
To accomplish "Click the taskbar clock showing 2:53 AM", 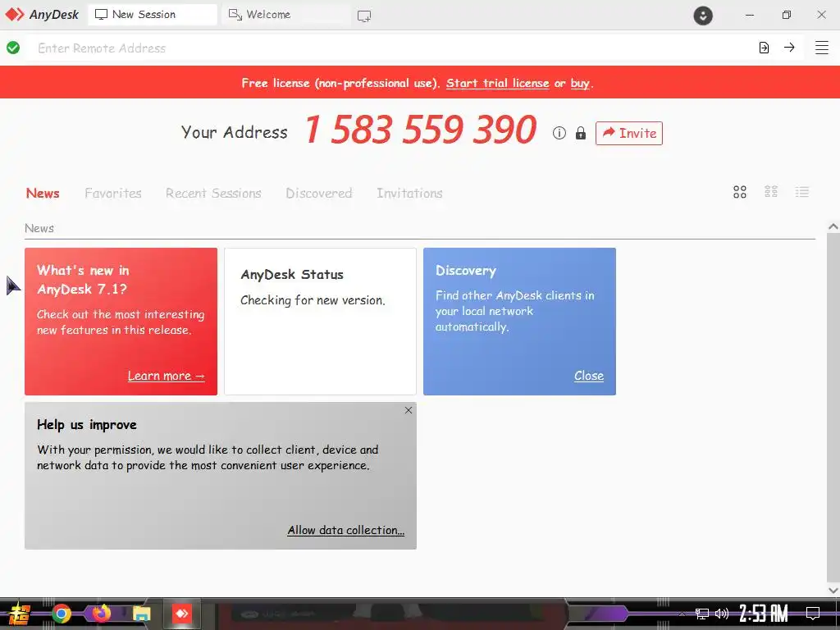I will 764,614.
